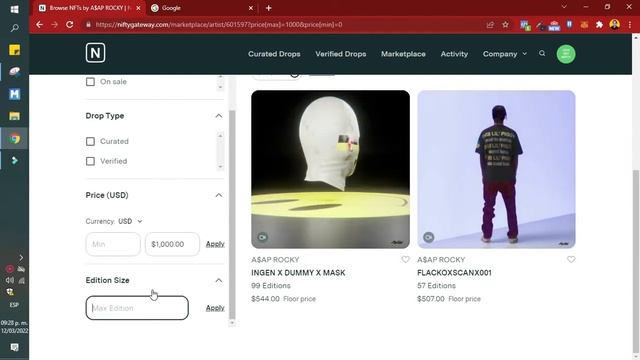Open the site search magnifier icon

pyautogui.click(x=542, y=53)
